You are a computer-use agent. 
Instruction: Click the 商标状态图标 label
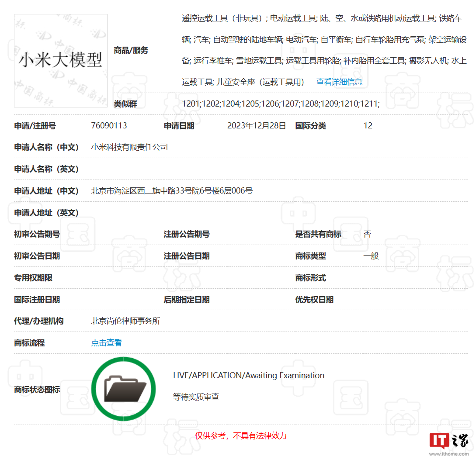[37, 390]
